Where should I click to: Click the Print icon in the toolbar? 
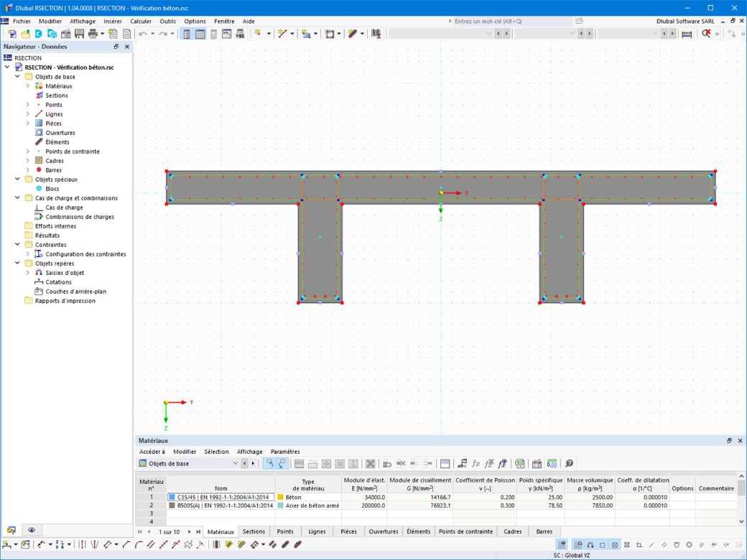tap(93, 34)
